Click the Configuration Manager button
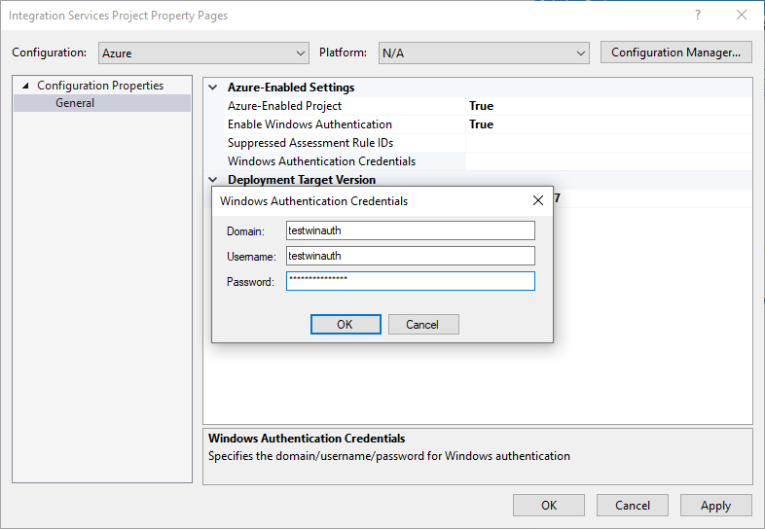765x529 pixels. 676,52
